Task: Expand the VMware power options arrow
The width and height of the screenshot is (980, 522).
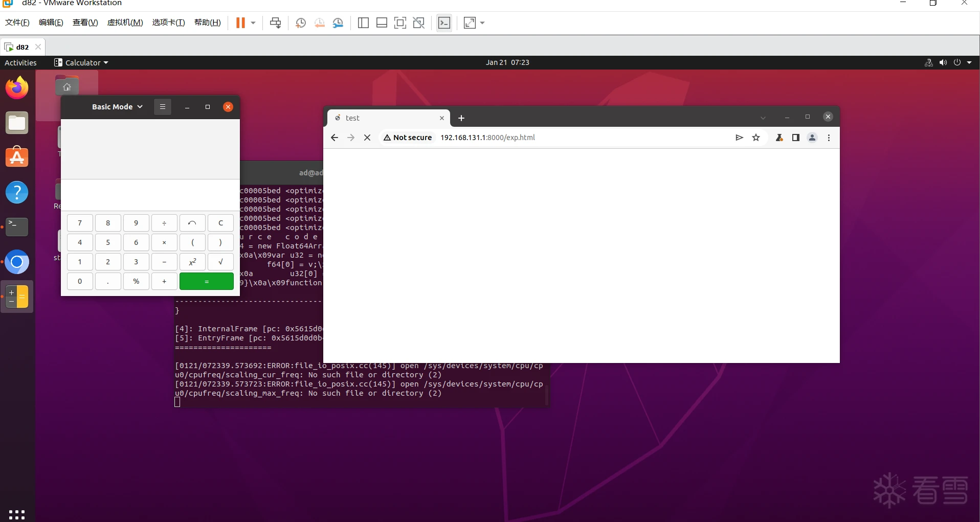Action: pyautogui.click(x=253, y=22)
